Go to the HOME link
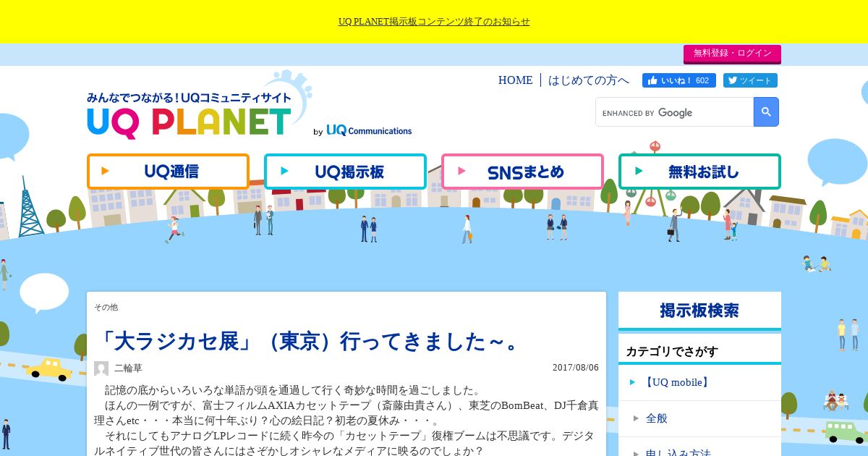Viewport: 868px width, 456px height. pos(515,80)
